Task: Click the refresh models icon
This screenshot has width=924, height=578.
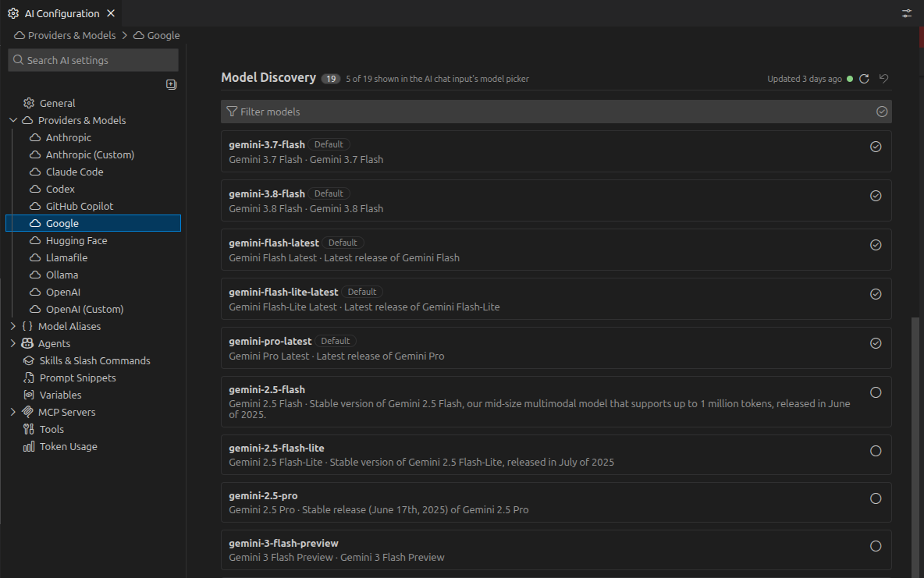Action: click(864, 79)
